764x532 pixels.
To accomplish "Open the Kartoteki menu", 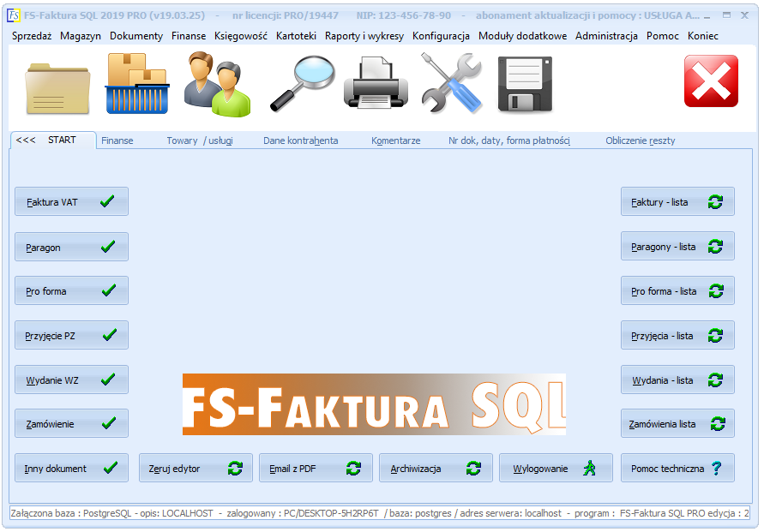I will 296,36.
